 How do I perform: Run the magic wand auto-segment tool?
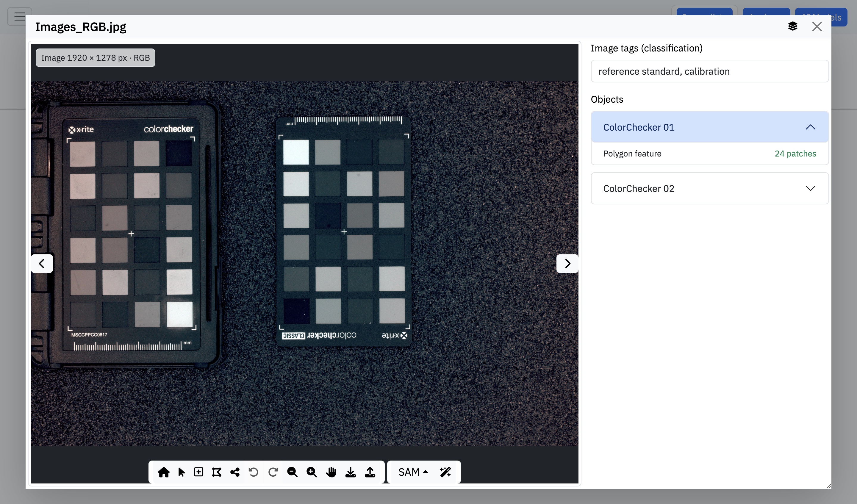point(445,472)
